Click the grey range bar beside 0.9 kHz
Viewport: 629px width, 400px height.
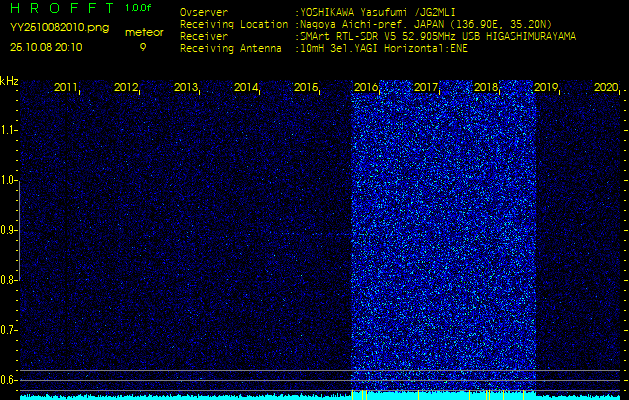(19, 230)
